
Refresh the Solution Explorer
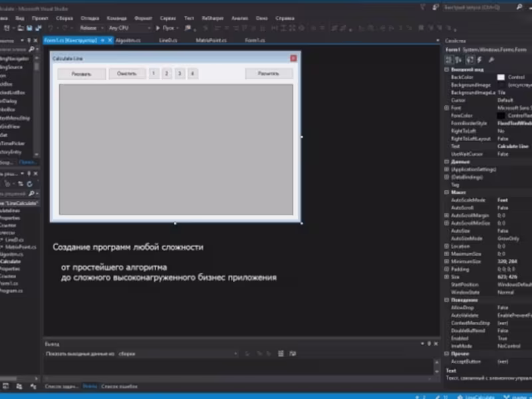[30, 184]
